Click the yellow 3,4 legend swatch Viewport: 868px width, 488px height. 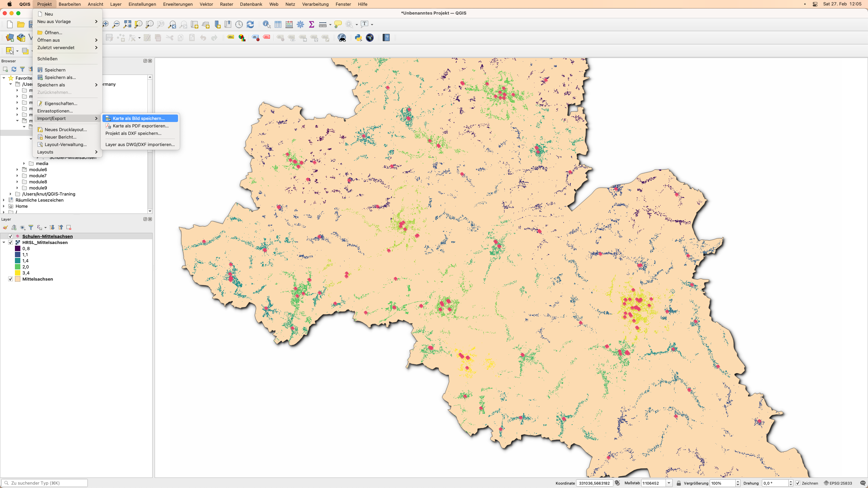[x=18, y=273]
